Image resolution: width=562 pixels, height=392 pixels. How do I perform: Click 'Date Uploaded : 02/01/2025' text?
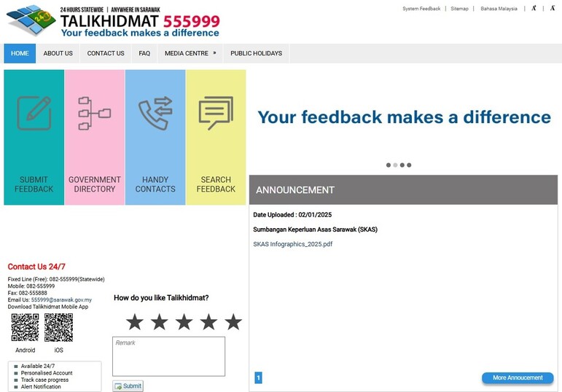[292, 215]
